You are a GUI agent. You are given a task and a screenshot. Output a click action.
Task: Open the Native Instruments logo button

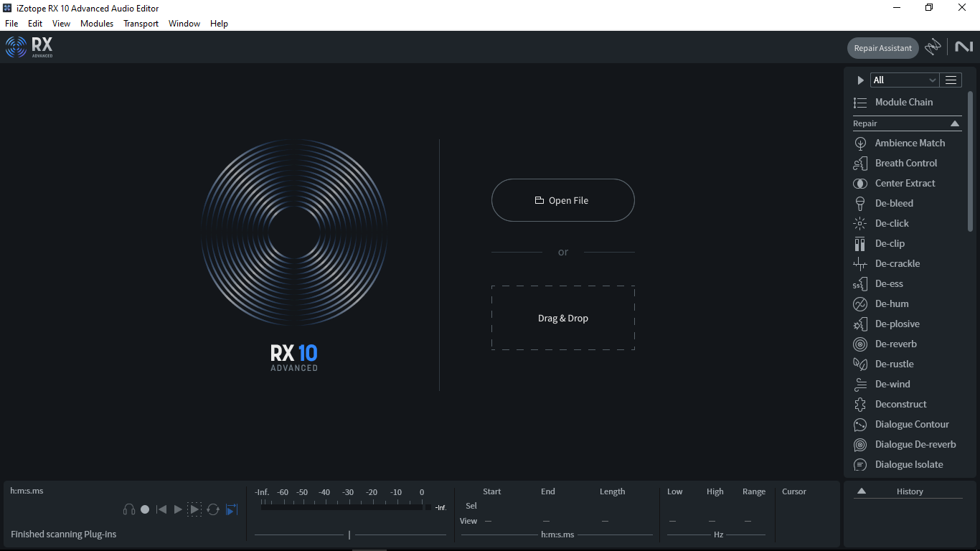(963, 47)
